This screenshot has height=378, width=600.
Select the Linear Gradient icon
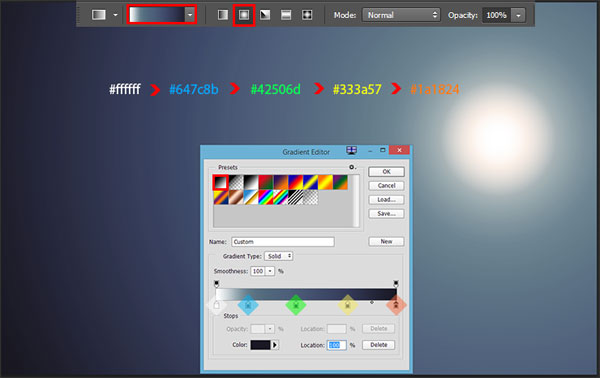[223, 15]
